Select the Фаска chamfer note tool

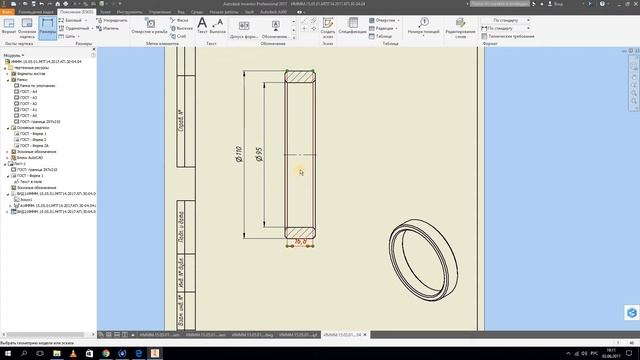pyautogui.click(x=179, y=20)
